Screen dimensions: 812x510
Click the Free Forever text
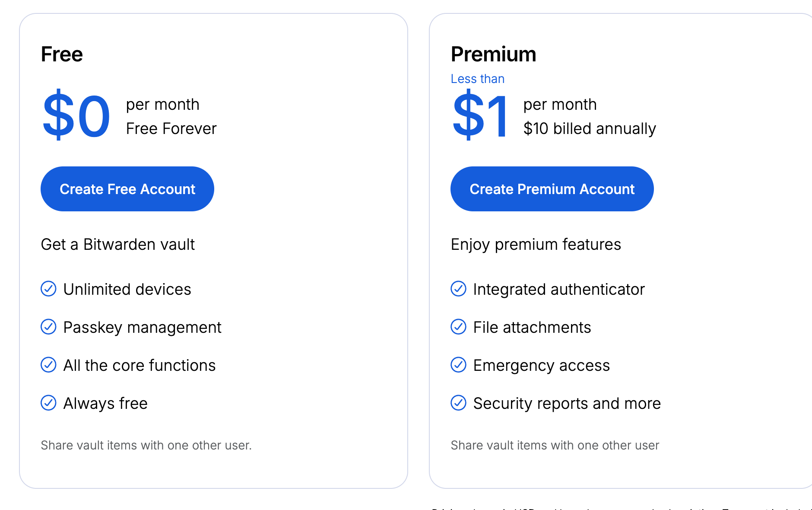(171, 129)
